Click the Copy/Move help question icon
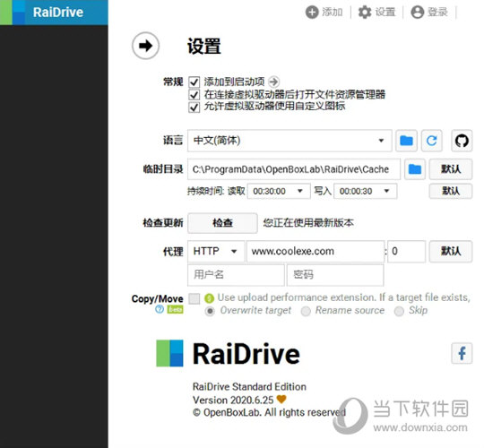This screenshot has width=484, height=448. coord(160,309)
